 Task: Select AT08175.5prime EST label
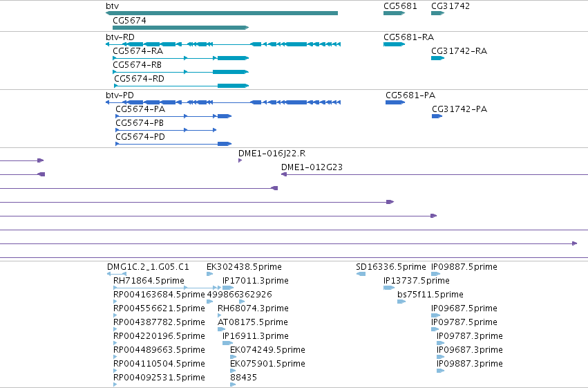[253, 322]
